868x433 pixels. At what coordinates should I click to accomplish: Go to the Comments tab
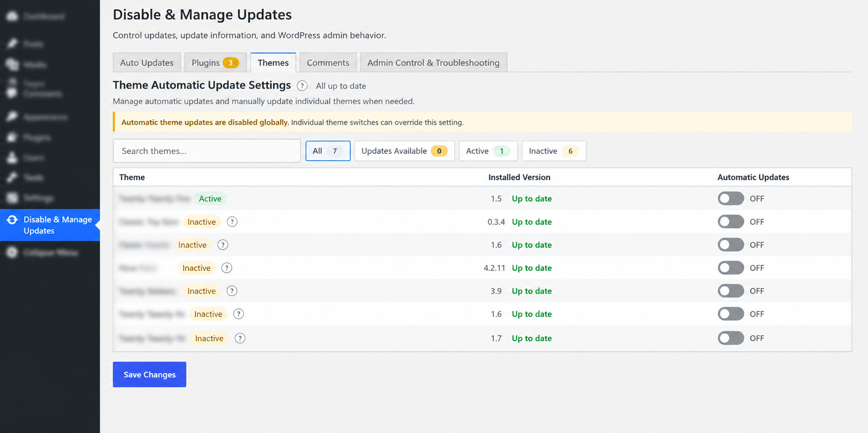pos(328,63)
